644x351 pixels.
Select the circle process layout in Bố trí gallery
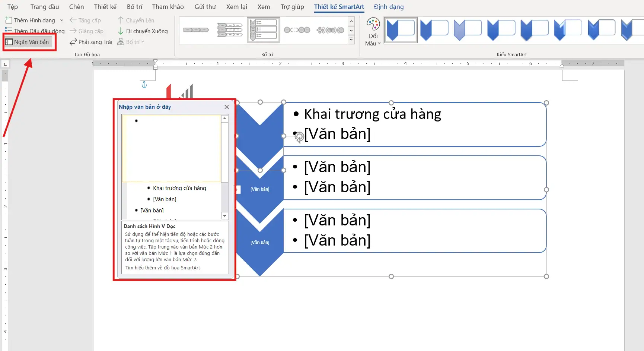pos(297,30)
